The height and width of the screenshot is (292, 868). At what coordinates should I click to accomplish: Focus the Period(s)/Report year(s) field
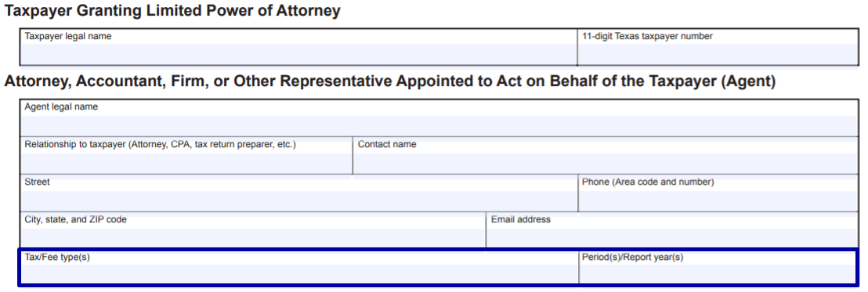point(718,274)
